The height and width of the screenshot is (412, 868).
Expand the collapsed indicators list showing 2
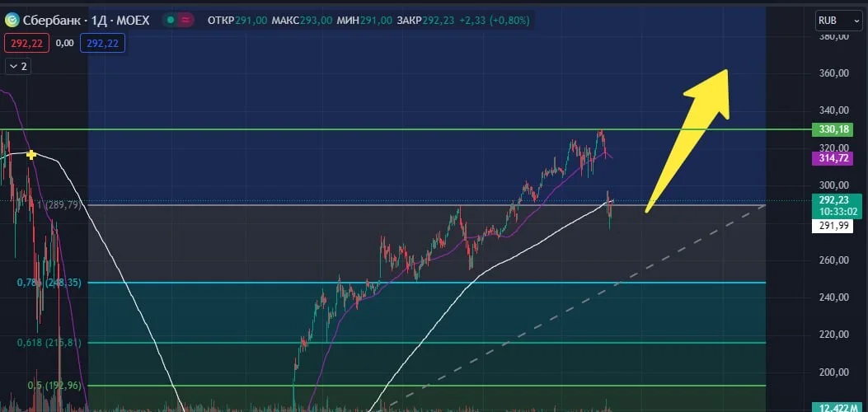coord(18,67)
